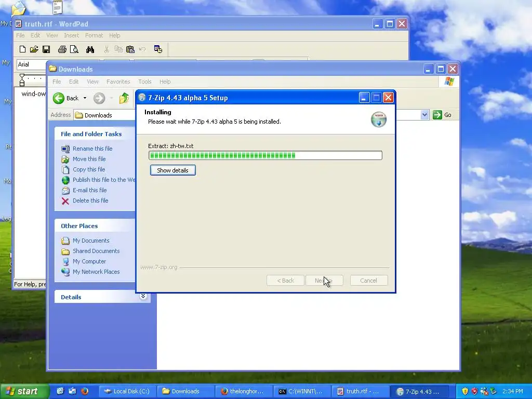The image size is (532, 399).
Task: Open the Help menu in Downloads window
Action: (165, 82)
